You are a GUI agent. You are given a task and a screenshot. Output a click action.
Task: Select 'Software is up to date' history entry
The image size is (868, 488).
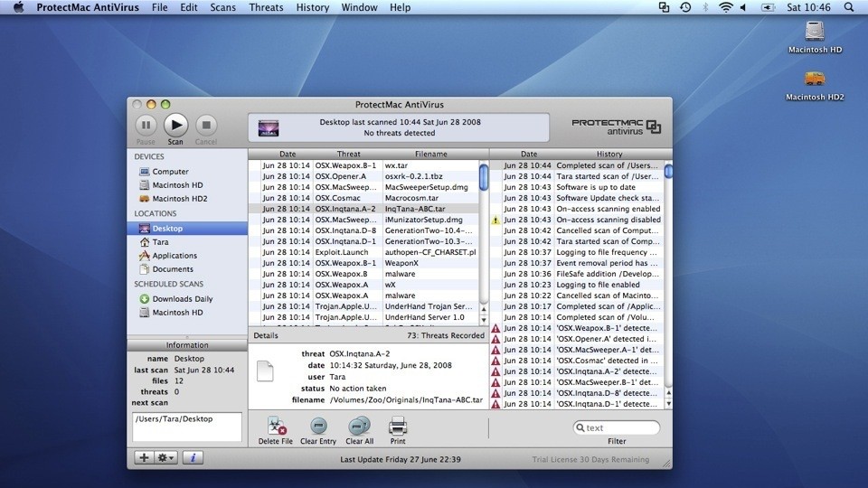577,187
